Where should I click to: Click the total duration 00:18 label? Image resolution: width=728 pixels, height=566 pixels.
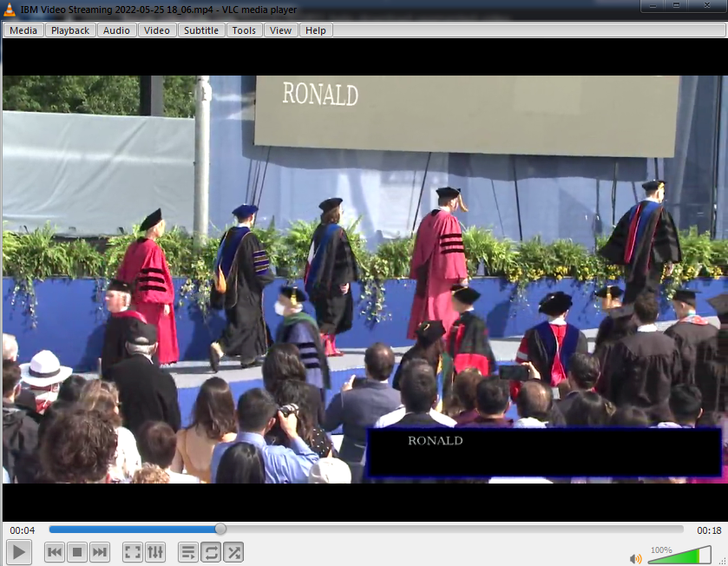[709, 530]
